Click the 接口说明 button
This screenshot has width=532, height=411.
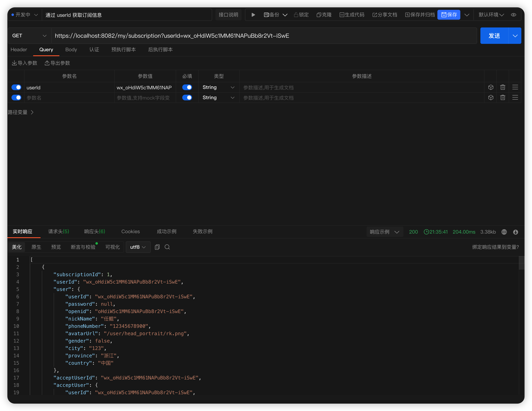pyautogui.click(x=229, y=15)
